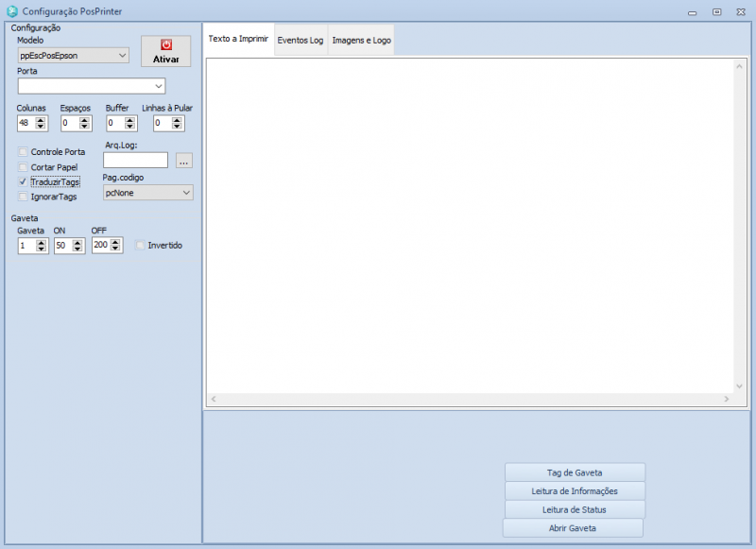
Task: Open the log file browse button
Action: tap(184, 161)
